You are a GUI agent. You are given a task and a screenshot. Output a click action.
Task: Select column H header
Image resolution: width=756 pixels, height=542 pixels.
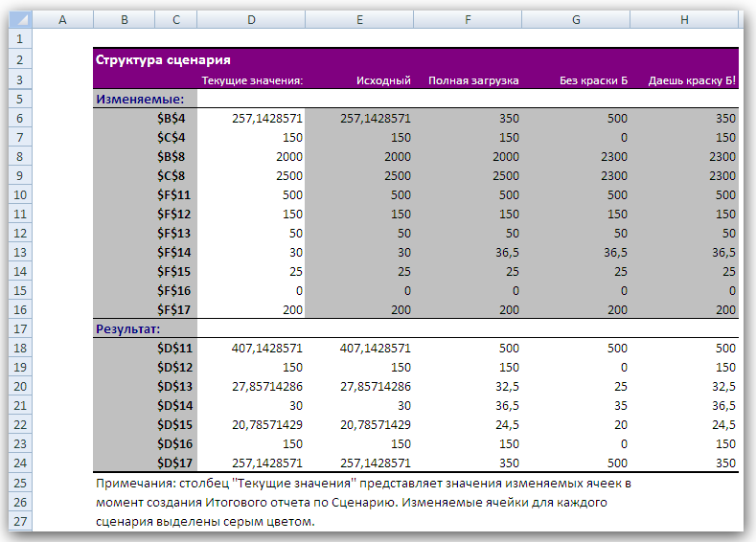[x=684, y=20]
